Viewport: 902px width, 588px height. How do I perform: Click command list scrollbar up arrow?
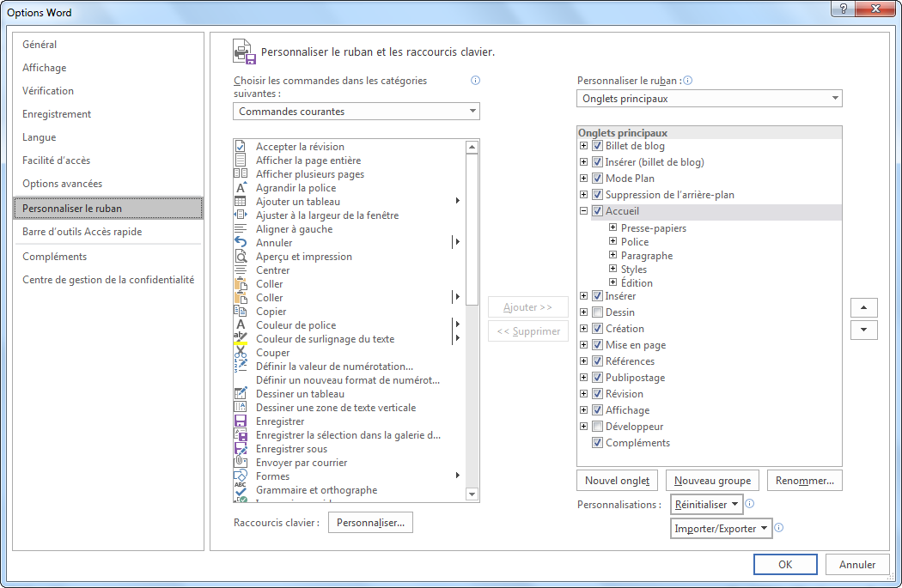pyautogui.click(x=472, y=147)
